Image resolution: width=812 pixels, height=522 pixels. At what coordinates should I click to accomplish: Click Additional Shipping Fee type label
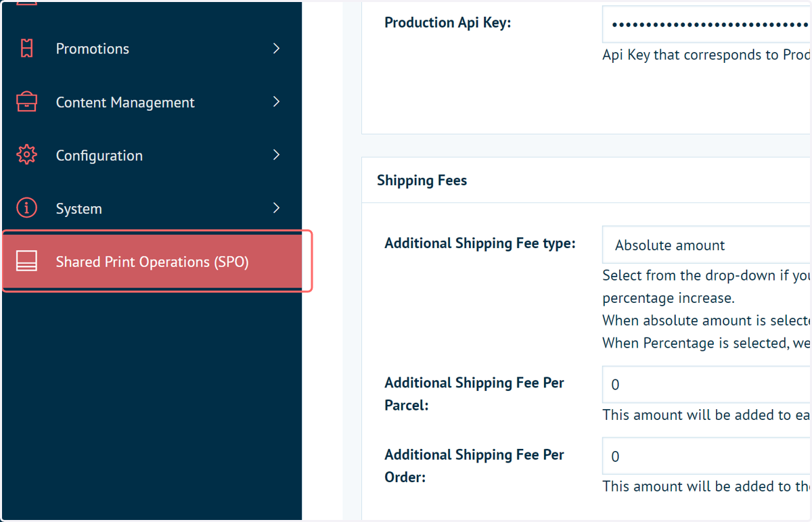[480, 243]
